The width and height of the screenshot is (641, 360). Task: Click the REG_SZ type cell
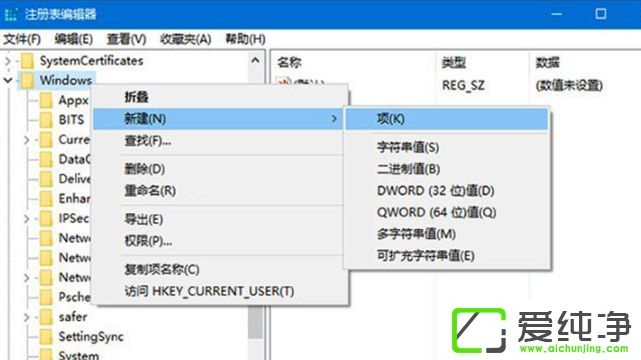point(463,85)
